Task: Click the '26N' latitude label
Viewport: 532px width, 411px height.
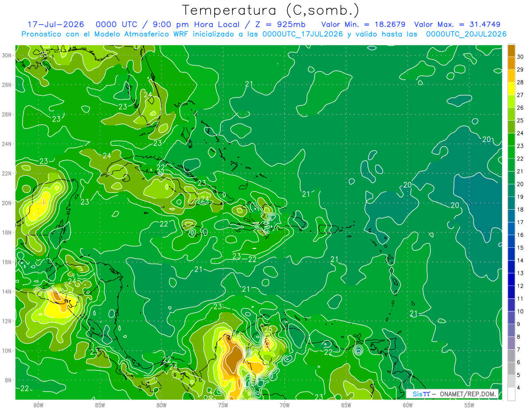Action: tap(7, 114)
